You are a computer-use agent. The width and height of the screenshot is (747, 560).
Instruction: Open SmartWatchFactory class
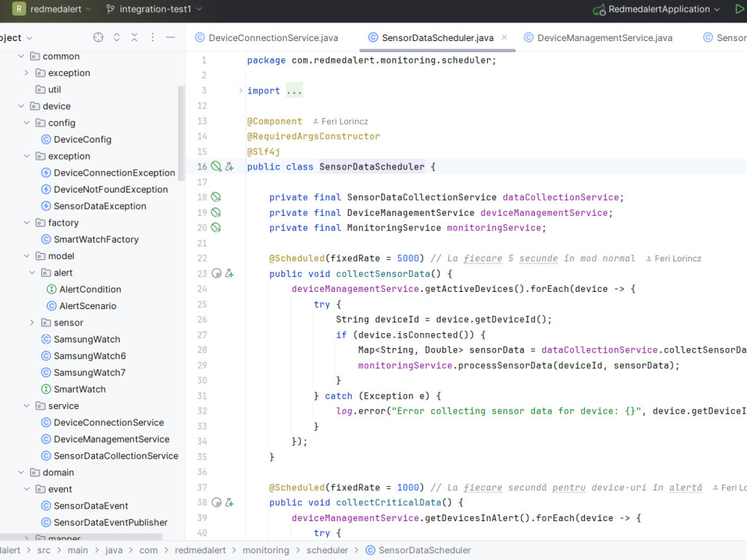(x=90, y=240)
